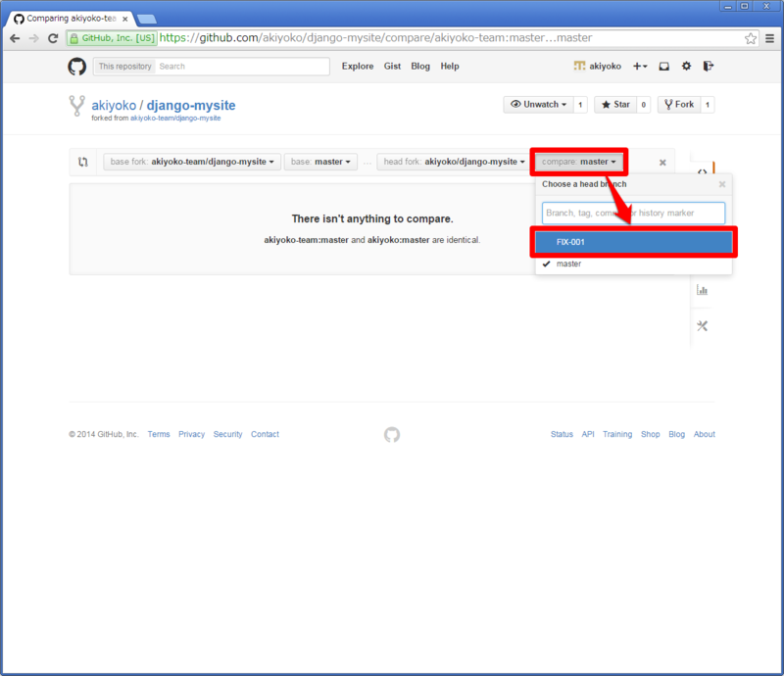This screenshot has width=784, height=676.
Task: Open a new browser tab
Action: [147, 19]
